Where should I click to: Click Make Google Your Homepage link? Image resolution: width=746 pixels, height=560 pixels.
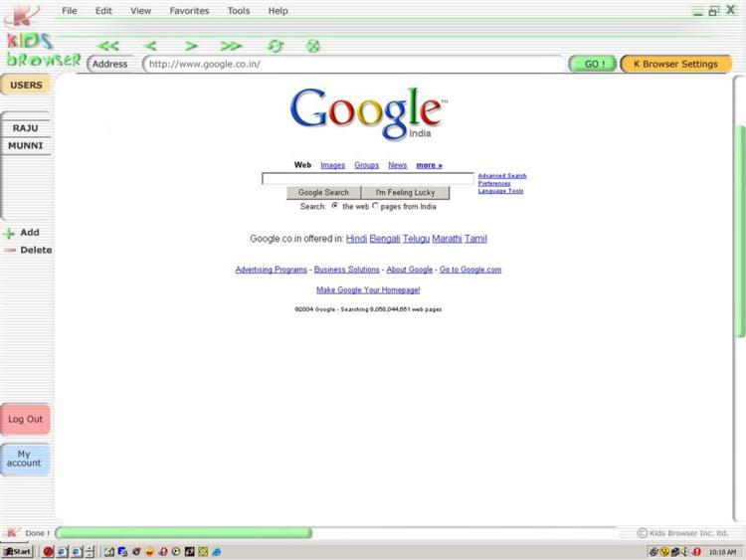pyautogui.click(x=368, y=289)
